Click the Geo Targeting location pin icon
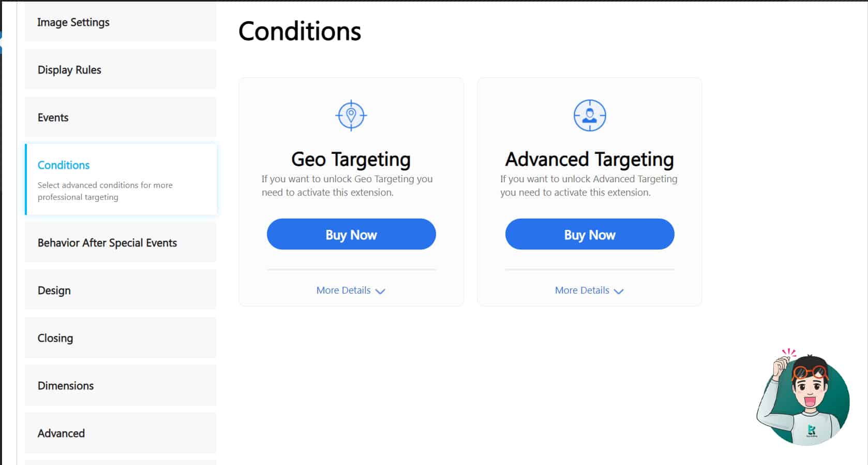 tap(351, 115)
